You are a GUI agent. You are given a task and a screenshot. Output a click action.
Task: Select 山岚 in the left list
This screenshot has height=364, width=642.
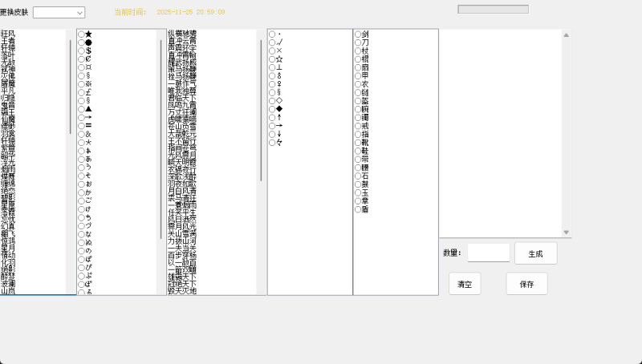pos(8,291)
